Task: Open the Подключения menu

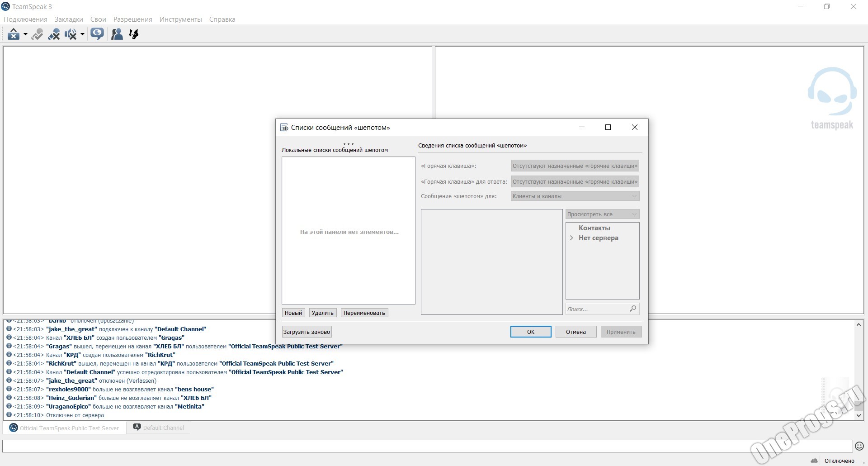Action: [x=25, y=19]
